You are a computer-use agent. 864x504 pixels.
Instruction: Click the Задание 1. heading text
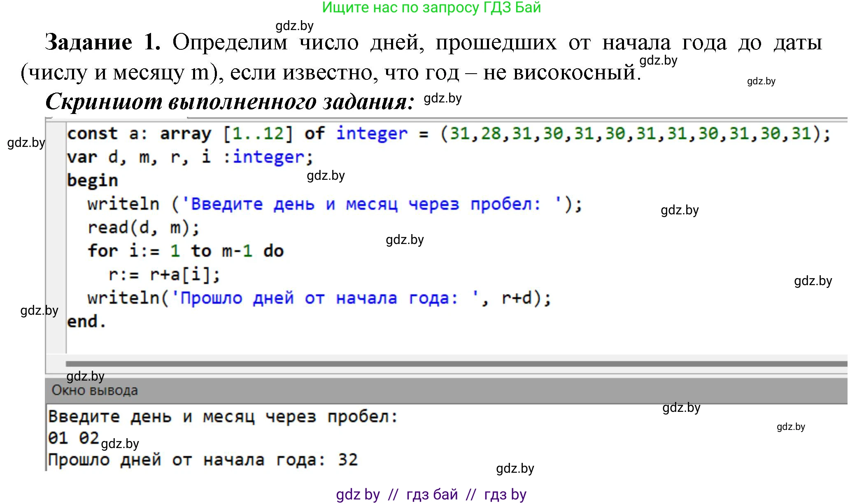click(x=103, y=42)
